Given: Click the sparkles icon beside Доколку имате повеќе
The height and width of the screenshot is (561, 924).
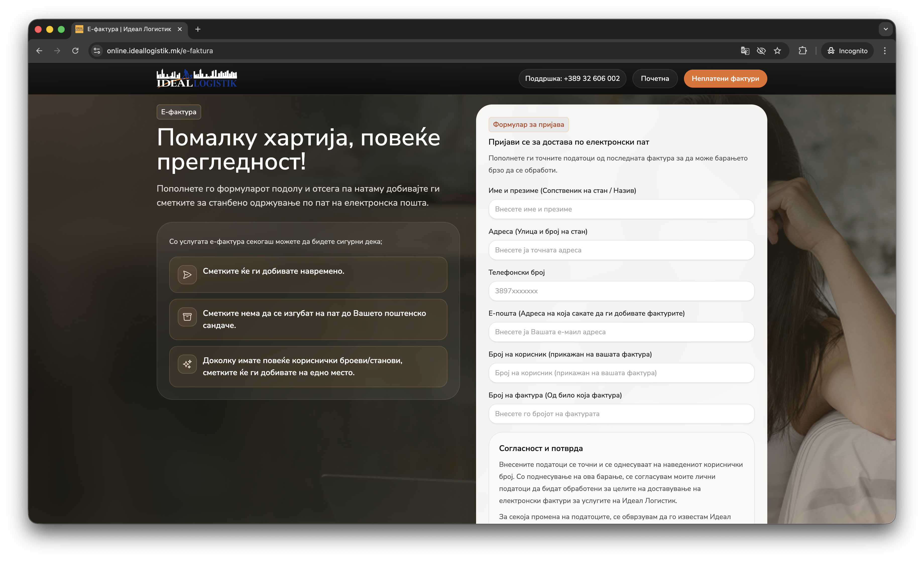Looking at the screenshot, I should (187, 364).
